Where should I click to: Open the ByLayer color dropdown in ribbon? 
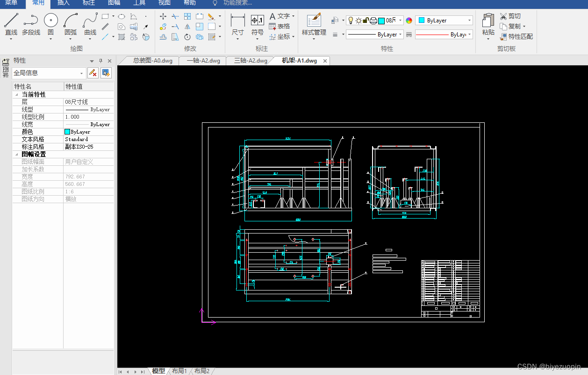(x=444, y=21)
